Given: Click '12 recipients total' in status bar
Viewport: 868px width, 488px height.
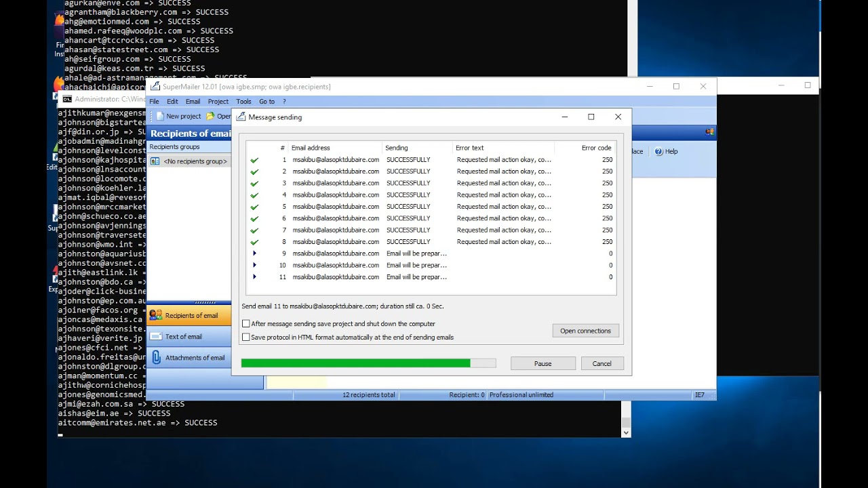Looking at the screenshot, I should 368,394.
